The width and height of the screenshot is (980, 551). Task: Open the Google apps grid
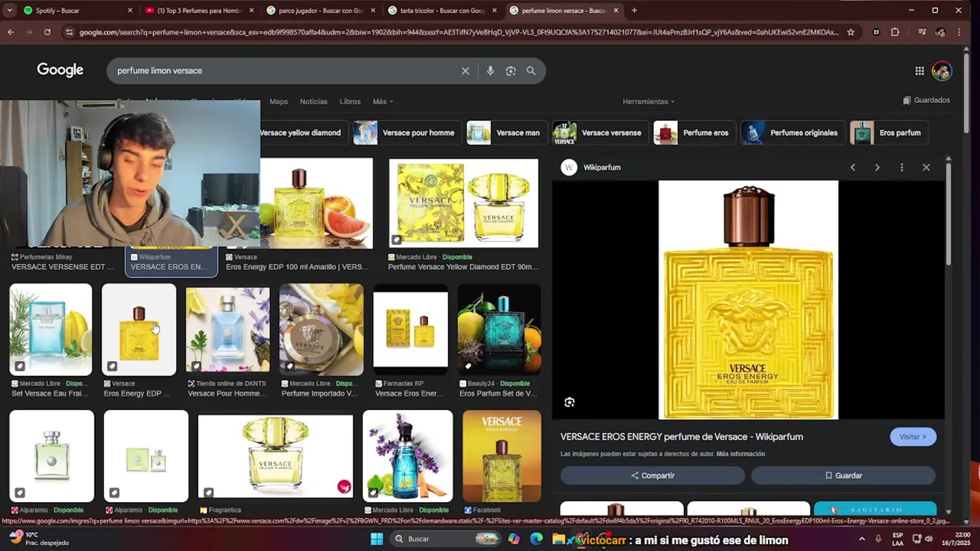920,71
